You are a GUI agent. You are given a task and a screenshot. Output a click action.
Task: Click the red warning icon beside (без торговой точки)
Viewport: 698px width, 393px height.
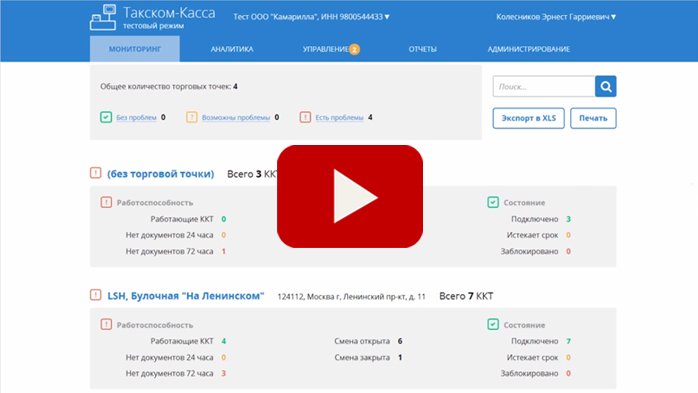96,173
